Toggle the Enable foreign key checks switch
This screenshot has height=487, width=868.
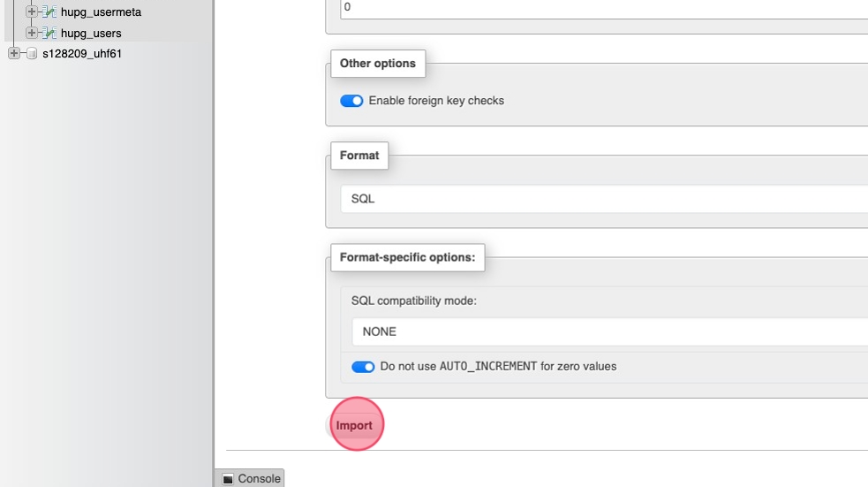pyautogui.click(x=351, y=101)
